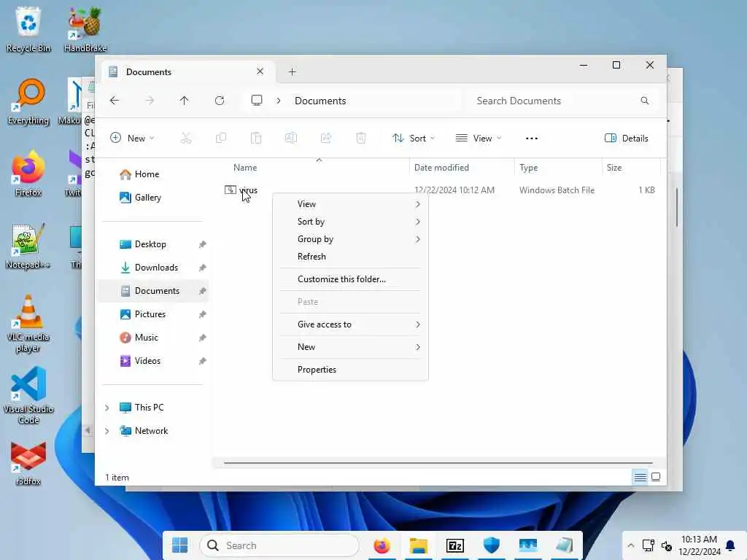The width and height of the screenshot is (747, 560).
Task: Click the breadcrumb chevron before Documents
Action: (x=279, y=101)
